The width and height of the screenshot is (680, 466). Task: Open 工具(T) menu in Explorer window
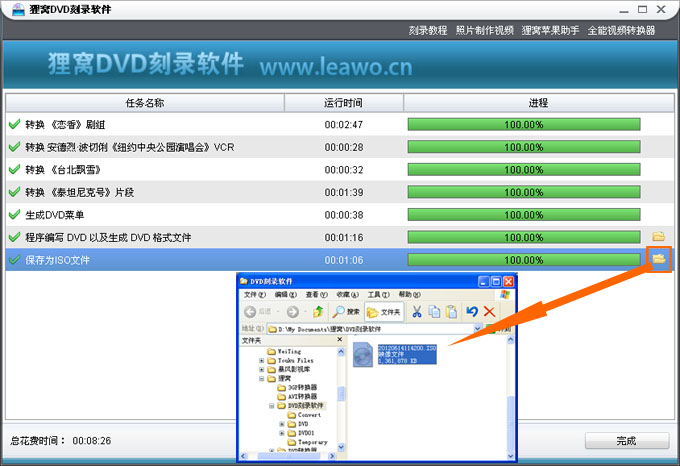point(379,295)
